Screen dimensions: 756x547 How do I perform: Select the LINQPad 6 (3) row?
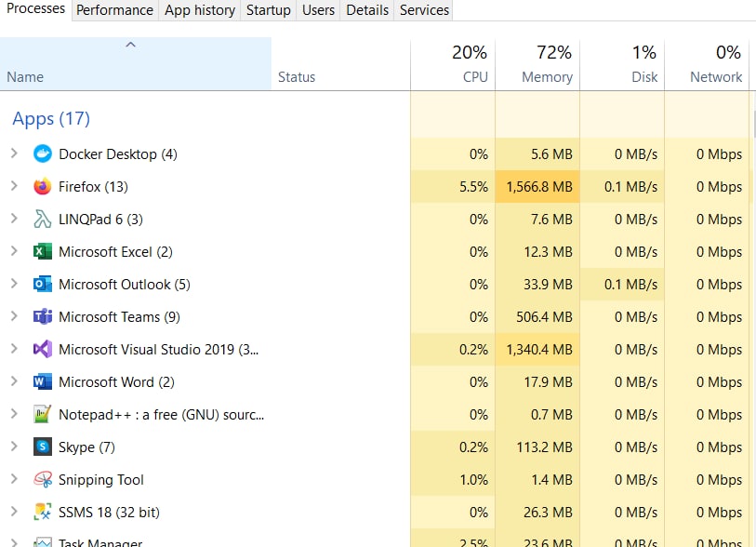click(x=374, y=219)
